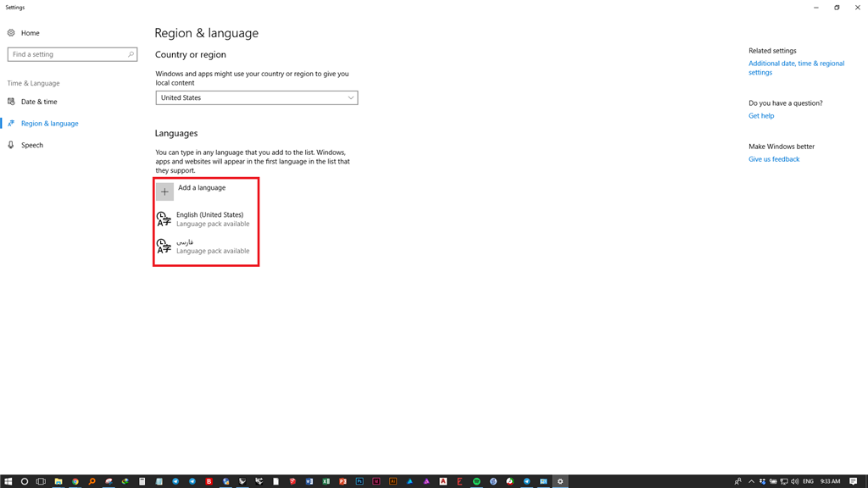Open Calculator from the taskbar
Screen dimensions: 868x488
[x=142, y=481]
